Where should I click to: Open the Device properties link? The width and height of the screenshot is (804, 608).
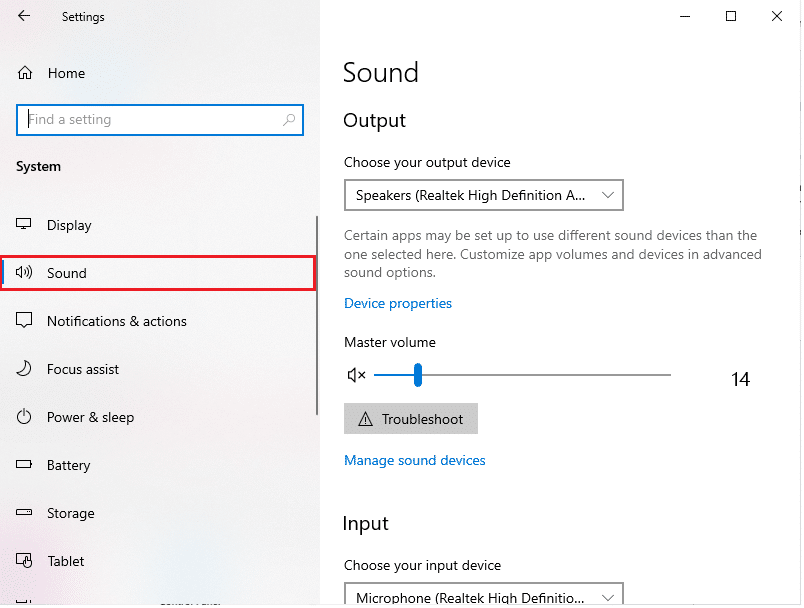tap(398, 303)
